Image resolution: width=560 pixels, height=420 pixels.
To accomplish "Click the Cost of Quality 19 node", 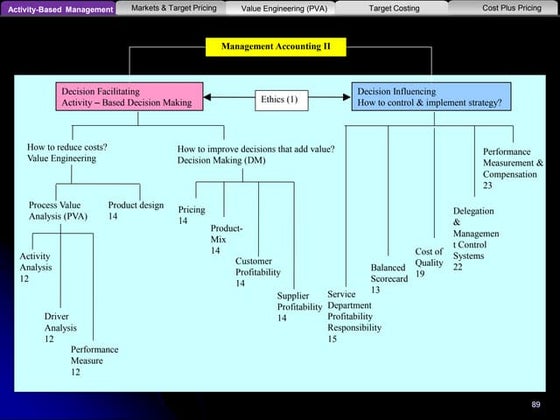I will pos(429,262).
